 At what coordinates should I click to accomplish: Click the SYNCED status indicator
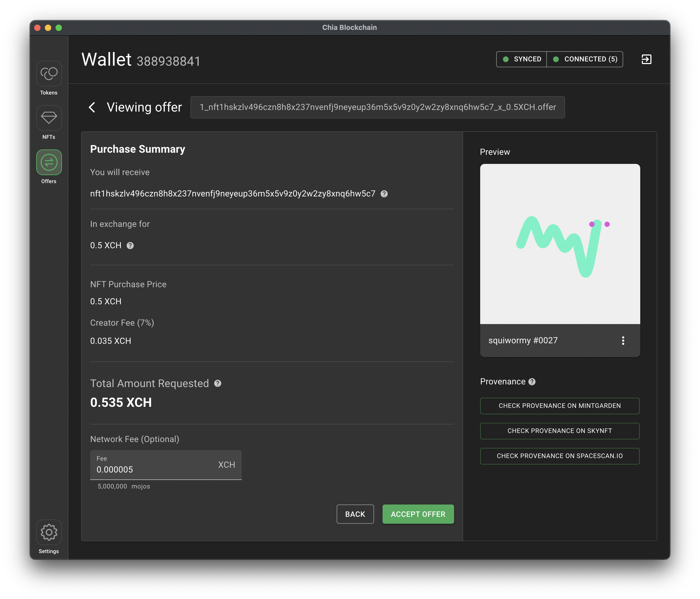tap(521, 59)
